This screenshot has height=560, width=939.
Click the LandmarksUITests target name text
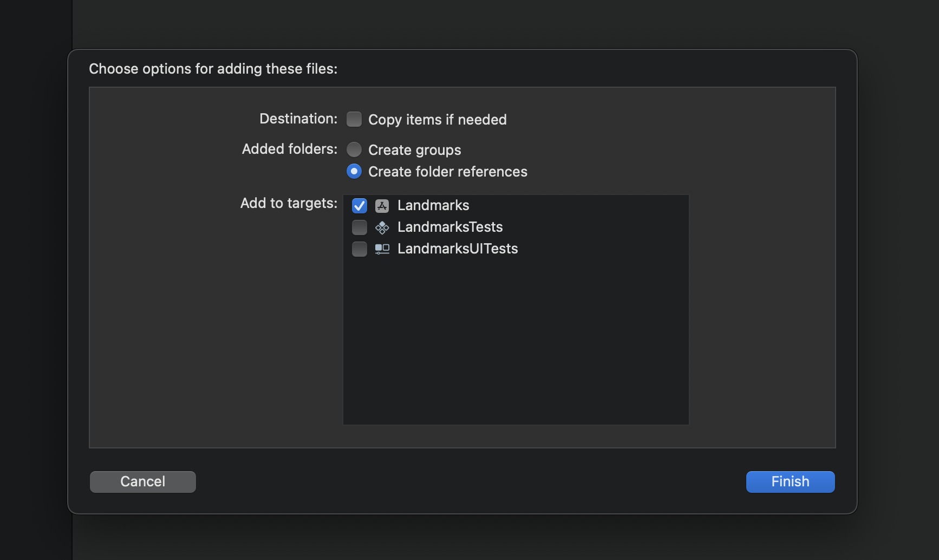pos(458,249)
